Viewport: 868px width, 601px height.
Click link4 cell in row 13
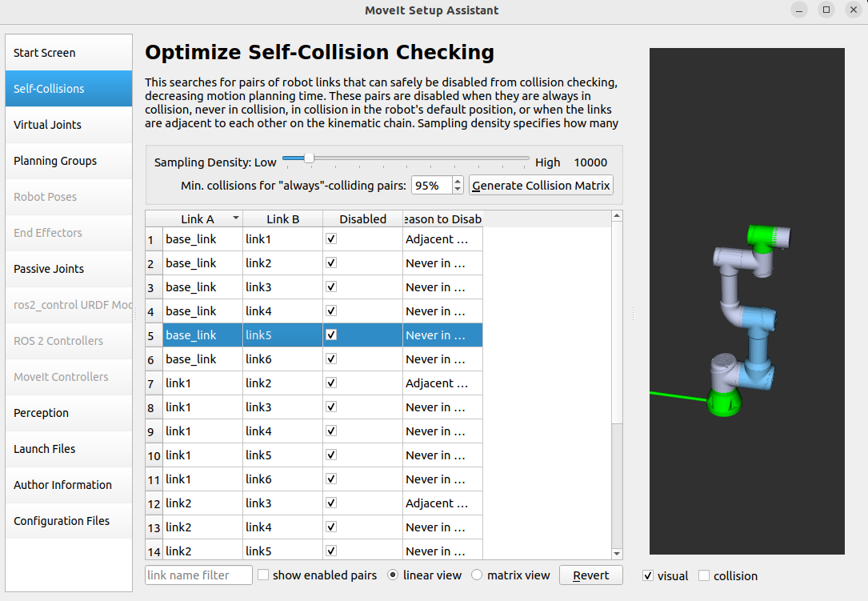click(x=282, y=527)
